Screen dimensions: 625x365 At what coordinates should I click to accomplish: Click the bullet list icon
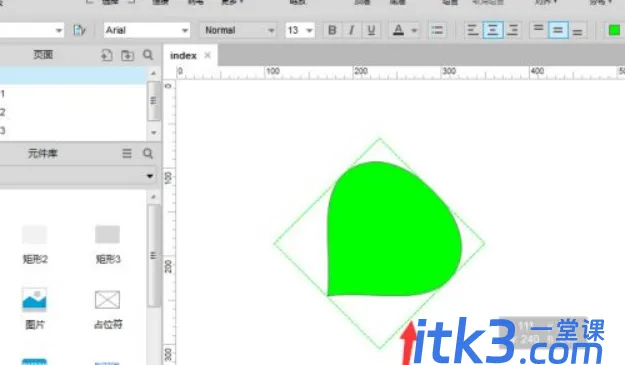(x=437, y=30)
